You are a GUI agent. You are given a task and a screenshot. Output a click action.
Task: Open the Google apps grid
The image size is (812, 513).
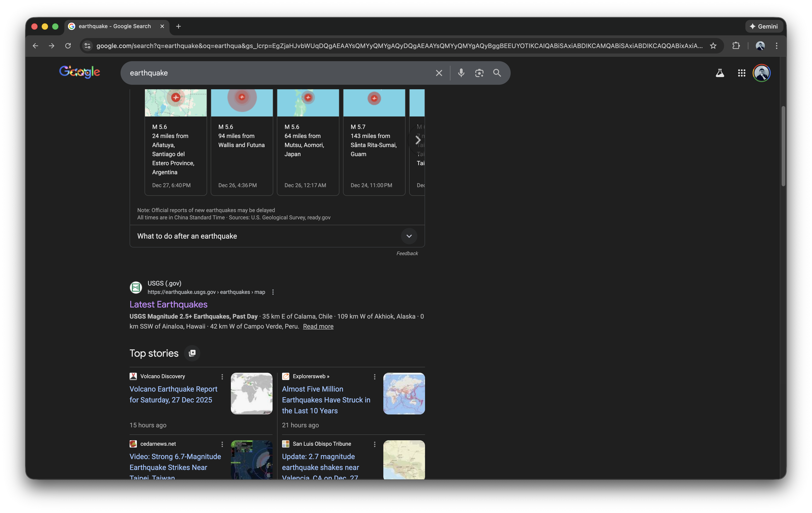coord(741,73)
